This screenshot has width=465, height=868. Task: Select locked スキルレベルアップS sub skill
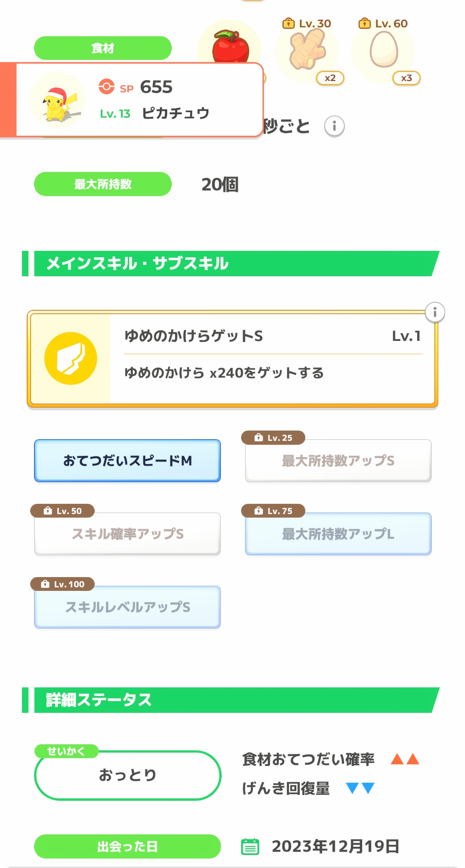pyautogui.click(x=127, y=607)
